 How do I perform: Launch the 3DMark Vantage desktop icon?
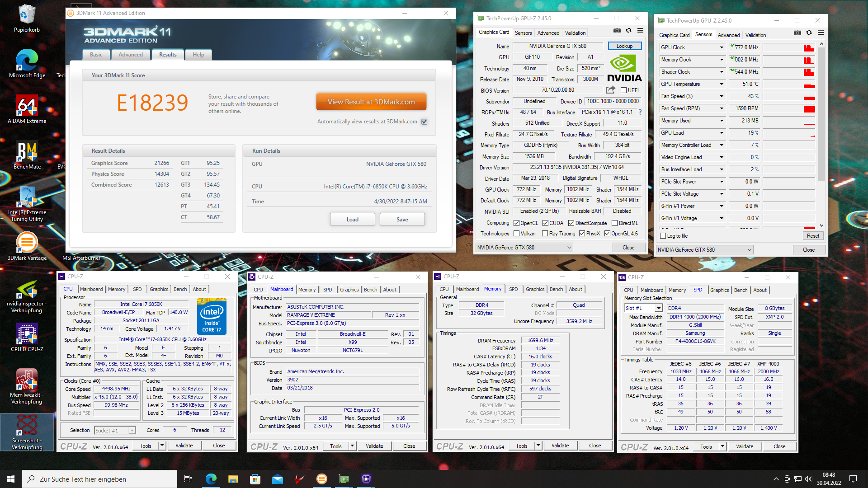click(x=27, y=246)
